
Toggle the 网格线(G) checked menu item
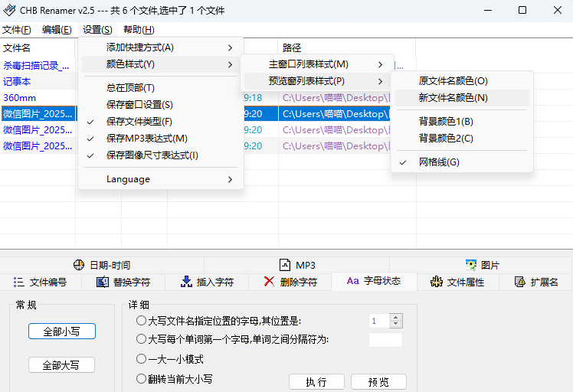(438, 162)
